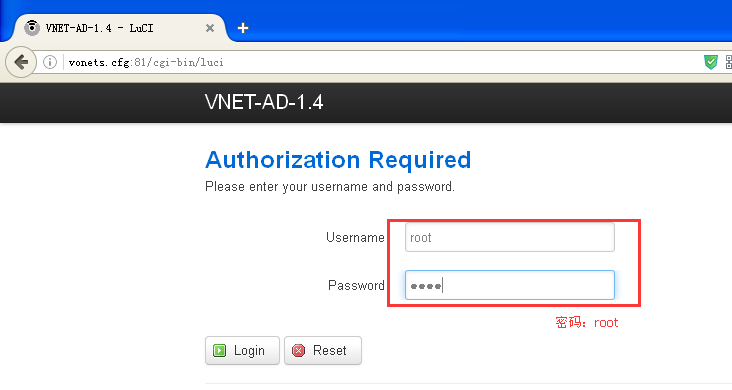Click the VNET-AD-1.4 header title
732x390 pixels.
(x=264, y=102)
